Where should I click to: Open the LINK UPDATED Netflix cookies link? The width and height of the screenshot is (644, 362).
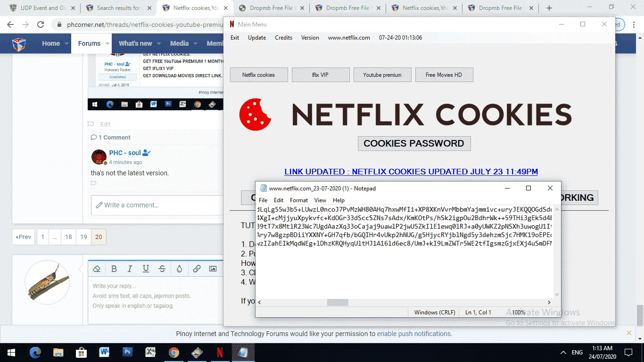(411, 172)
